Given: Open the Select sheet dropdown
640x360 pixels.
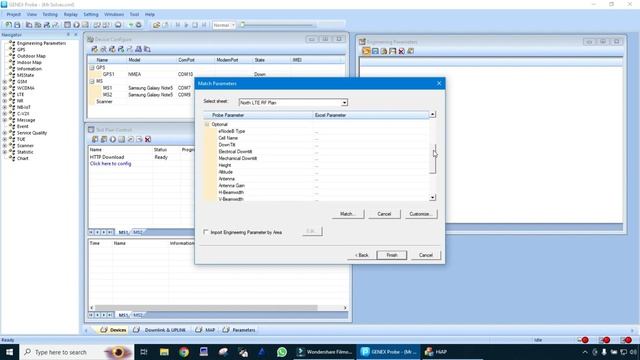Looking at the screenshot, I should pyautogui.click(x=344, y=102).
